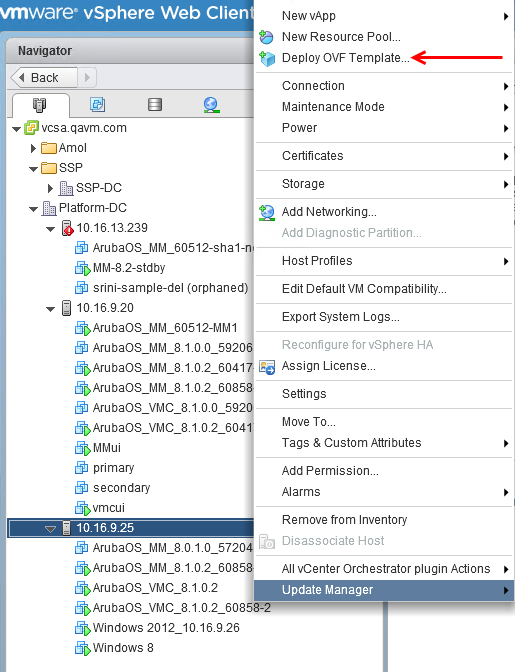The height and width of the screenshot is (672, 515).
Task: Open the Host Profiles submenu
Action: (384, 261)
